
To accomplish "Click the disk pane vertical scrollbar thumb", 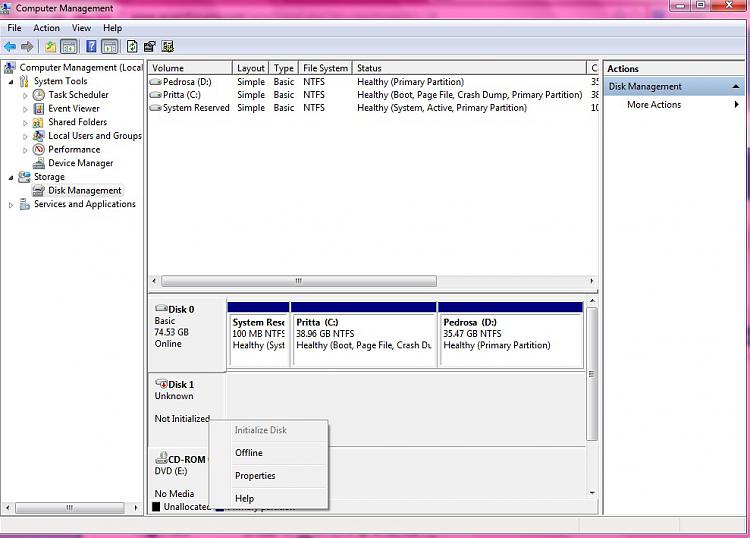I will point(592,374).
